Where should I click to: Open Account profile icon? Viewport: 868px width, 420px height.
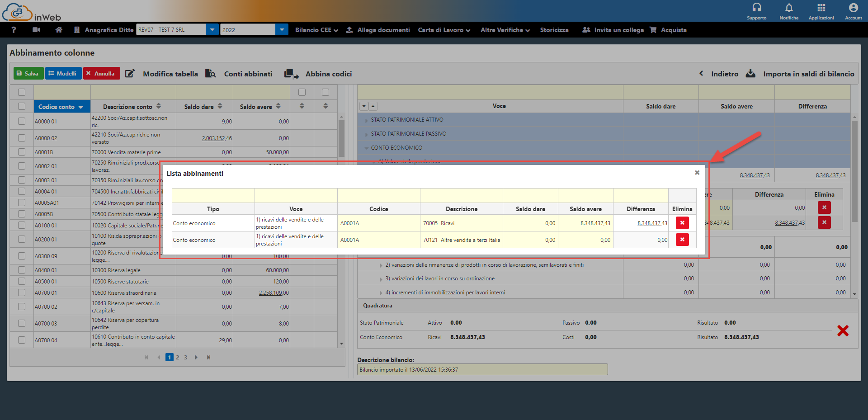pyautogui.click(x=854, y=7)
